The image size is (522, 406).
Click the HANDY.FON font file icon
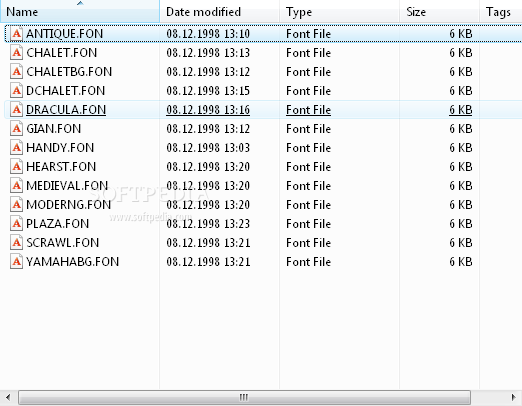(x=16, y=148)
